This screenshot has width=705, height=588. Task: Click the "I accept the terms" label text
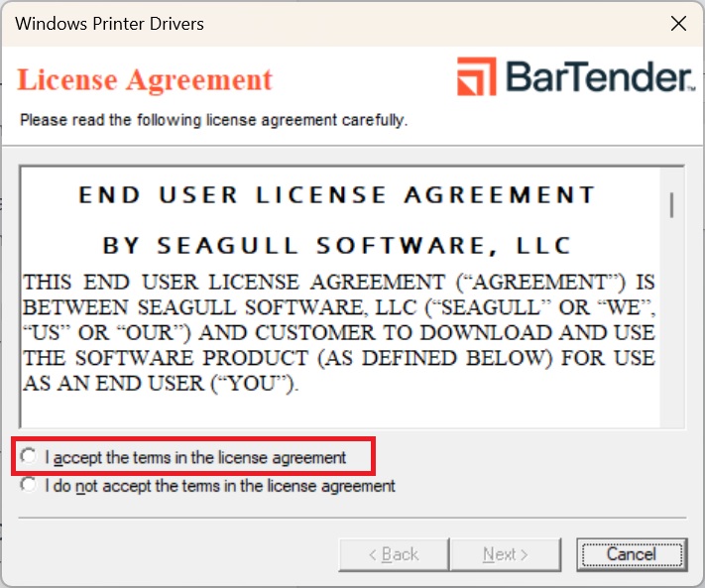[x=195, y=457]
